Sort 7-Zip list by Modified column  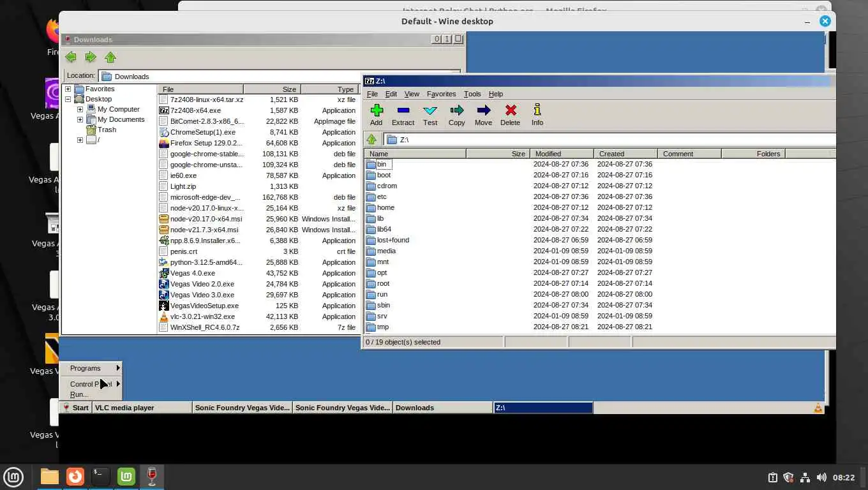pos(562,154)
